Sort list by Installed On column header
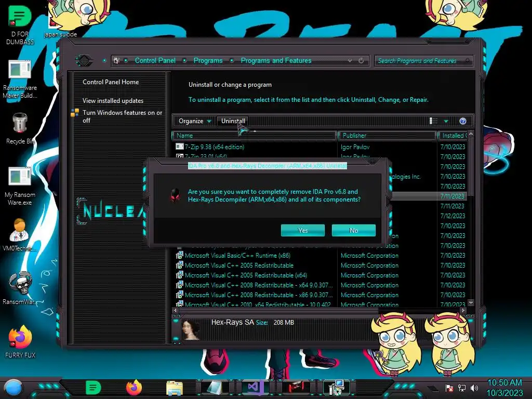 coord(453,136)
